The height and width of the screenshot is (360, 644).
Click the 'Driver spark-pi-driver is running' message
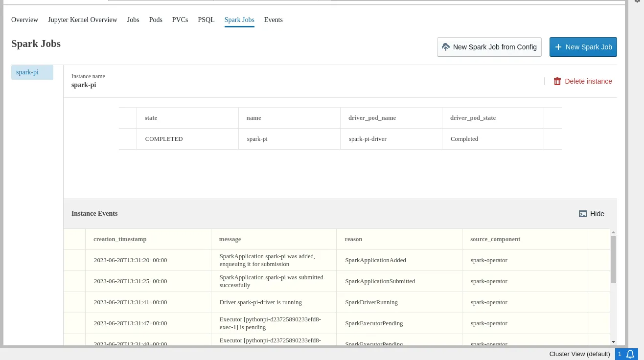261,302
